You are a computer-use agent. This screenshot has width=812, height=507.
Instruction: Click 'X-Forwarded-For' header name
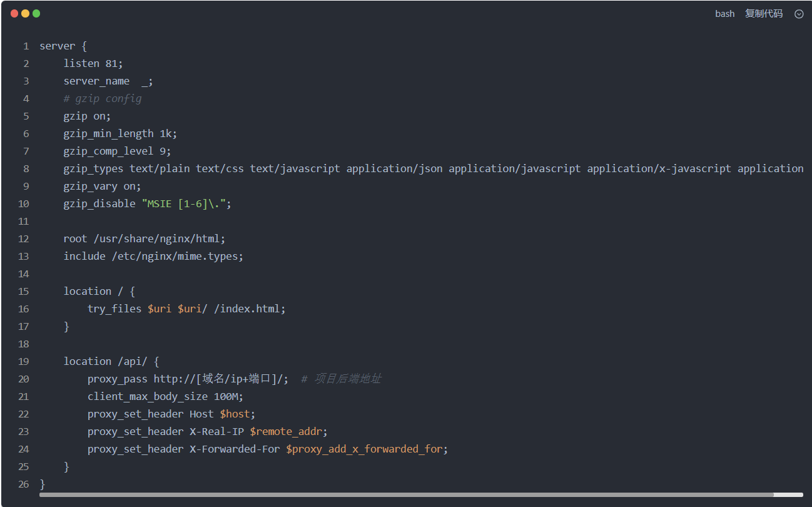click(x=235, y=449)
